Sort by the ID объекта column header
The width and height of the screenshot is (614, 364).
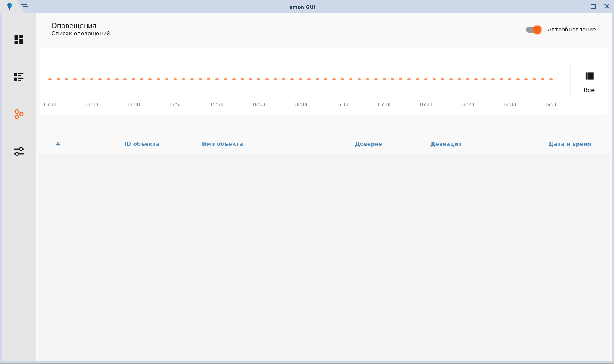coord(142,144)
